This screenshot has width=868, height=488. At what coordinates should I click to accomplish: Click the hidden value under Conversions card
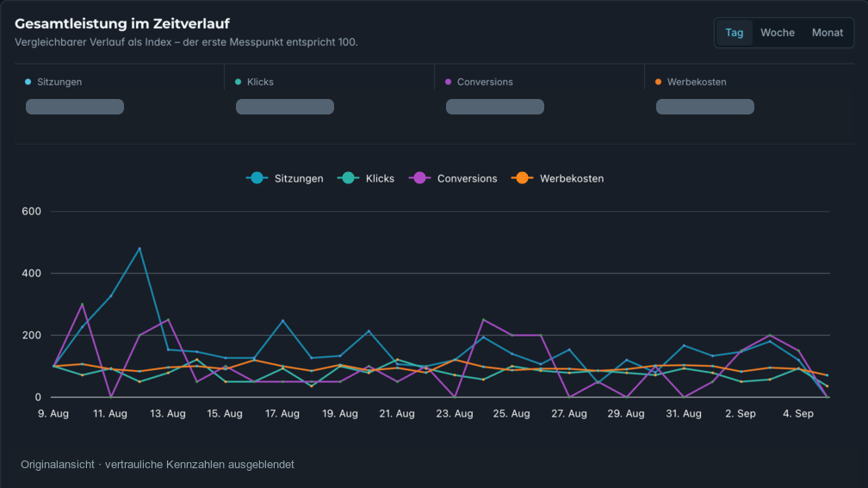495,107
